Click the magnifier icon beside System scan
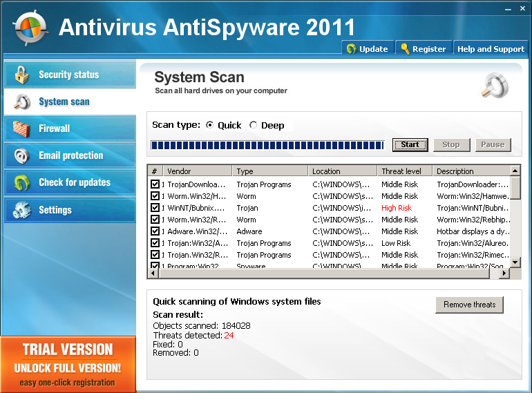 coord(22,102)
